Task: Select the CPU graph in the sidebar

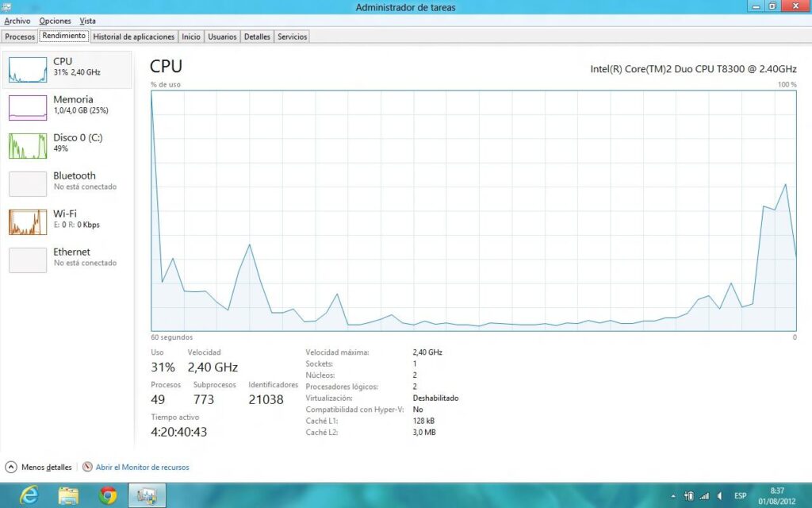Action: tap(66, 69)
